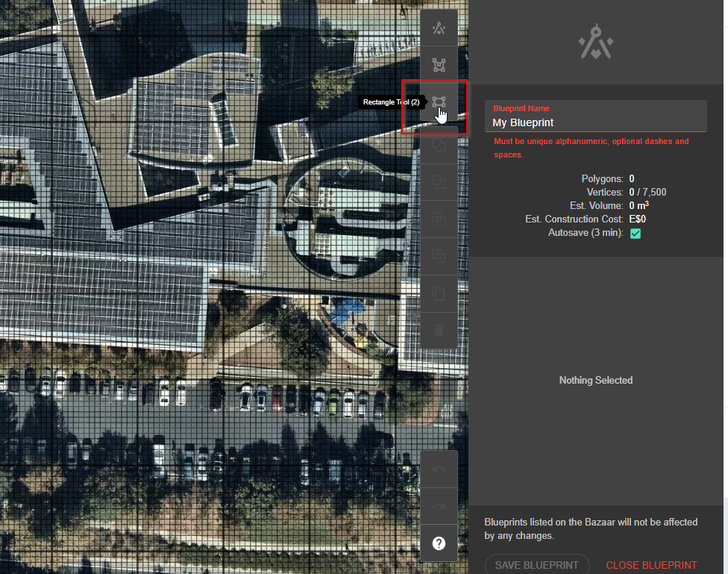
Task: Click the redo arrow
Action: pos(439,506)
